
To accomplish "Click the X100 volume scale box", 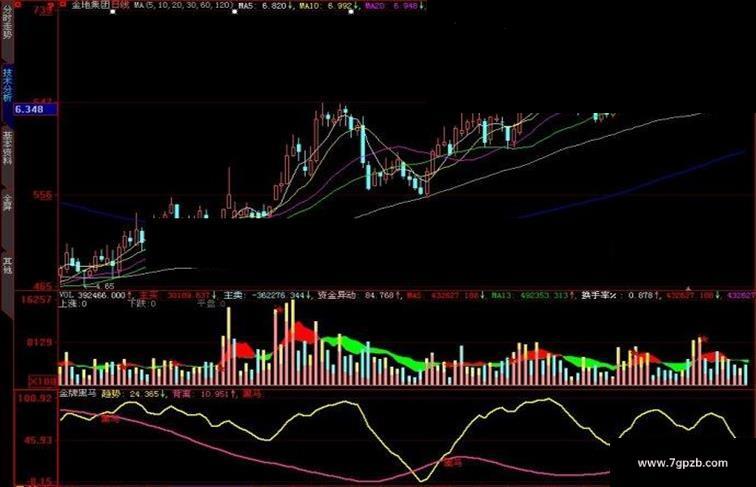I will point(43,381).
